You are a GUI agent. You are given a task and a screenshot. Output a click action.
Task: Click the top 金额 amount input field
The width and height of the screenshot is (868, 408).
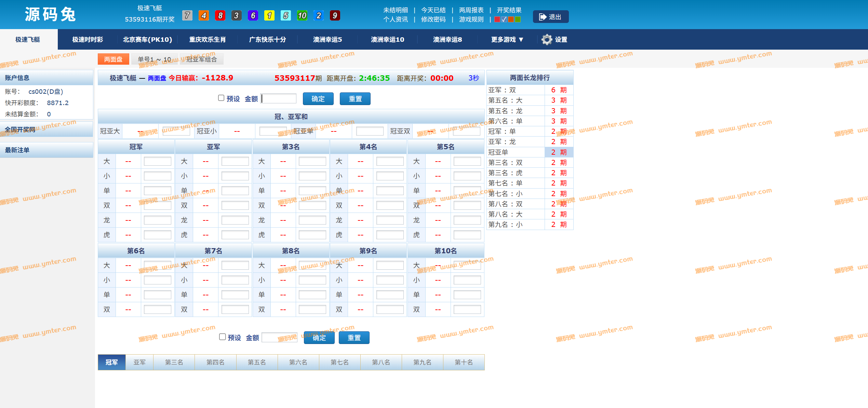point(279,99)
